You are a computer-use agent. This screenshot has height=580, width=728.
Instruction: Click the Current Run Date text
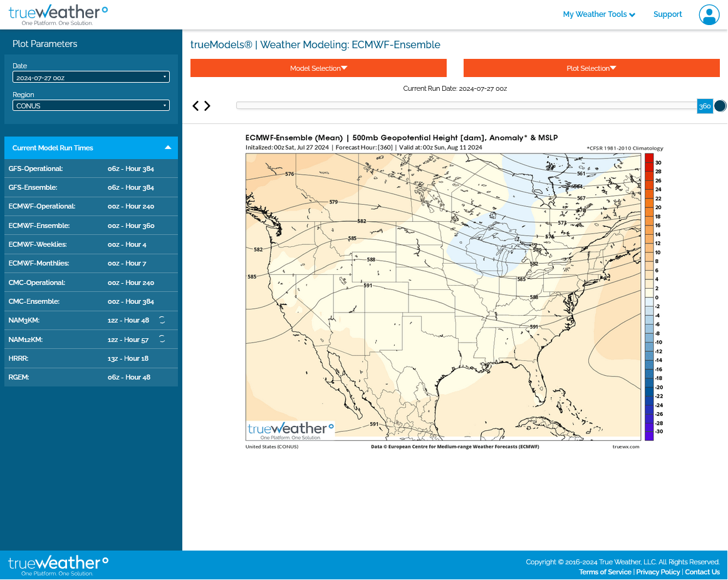click(455, 88)
